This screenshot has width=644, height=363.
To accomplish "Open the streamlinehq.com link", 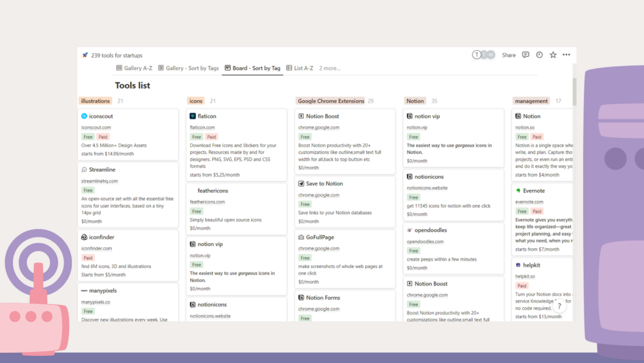I will click(x=99, y=181).
